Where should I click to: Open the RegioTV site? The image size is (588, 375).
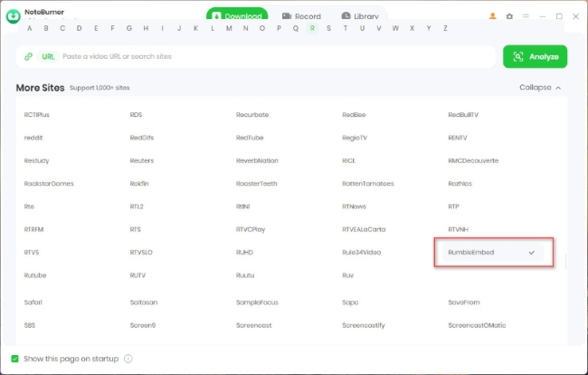click(355, 138)
